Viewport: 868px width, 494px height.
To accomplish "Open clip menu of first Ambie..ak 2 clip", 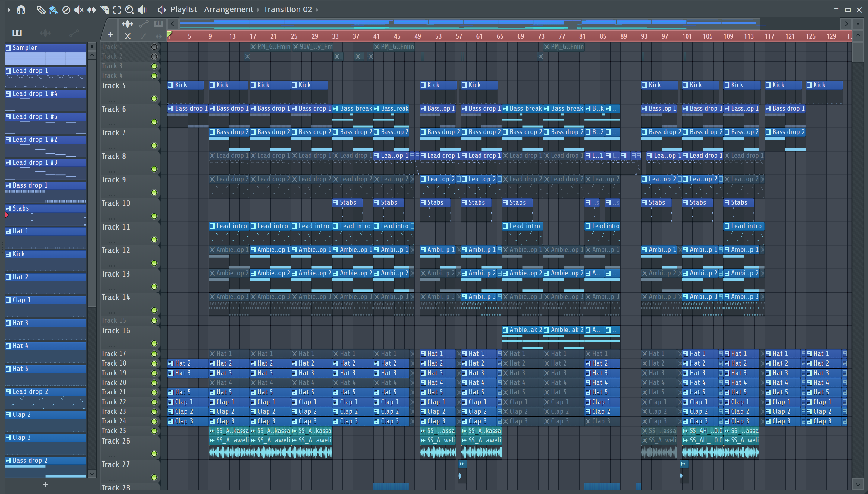I will tap(505, 330).
